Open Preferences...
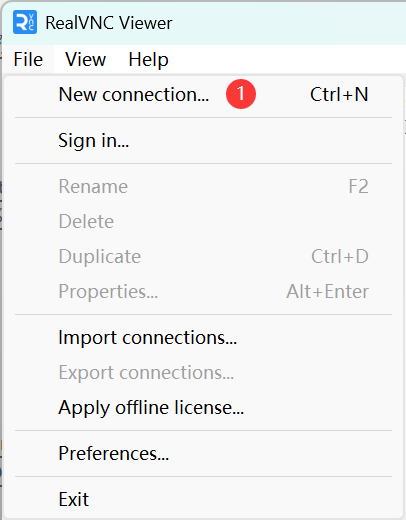406x520 pixels. [x=203, y=453]
